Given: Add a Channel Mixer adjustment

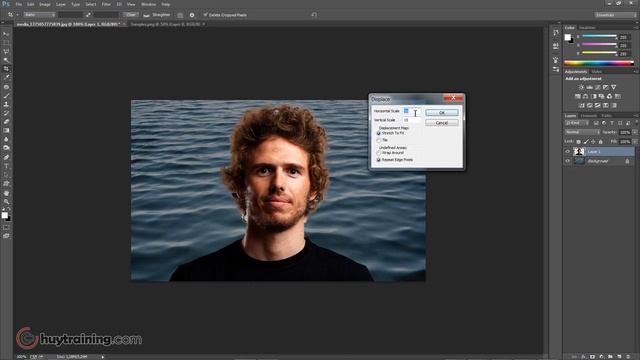Looking at the screenshot, I should [609, 96].
